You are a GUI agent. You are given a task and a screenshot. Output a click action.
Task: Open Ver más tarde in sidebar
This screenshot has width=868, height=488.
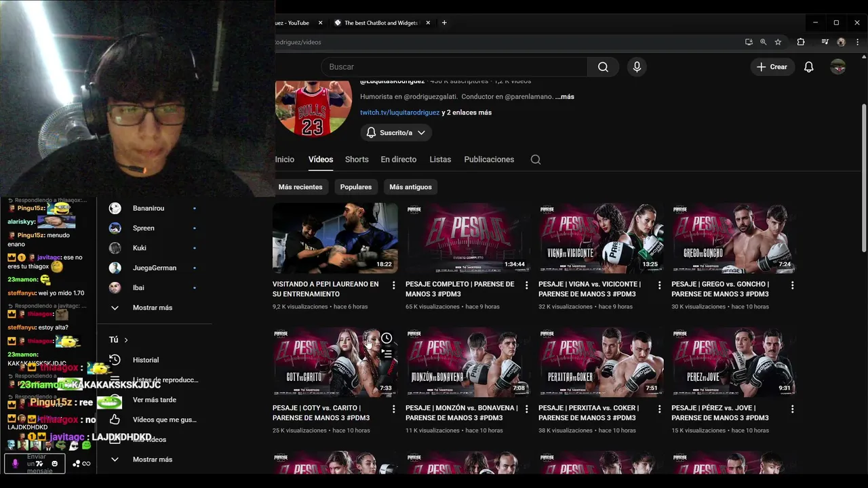(154, 400)
